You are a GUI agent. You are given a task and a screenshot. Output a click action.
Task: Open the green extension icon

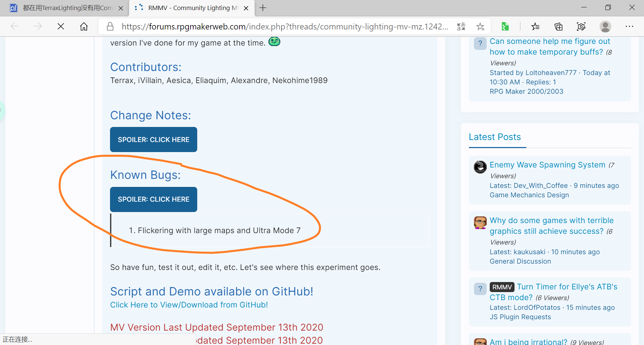(505, 26)
